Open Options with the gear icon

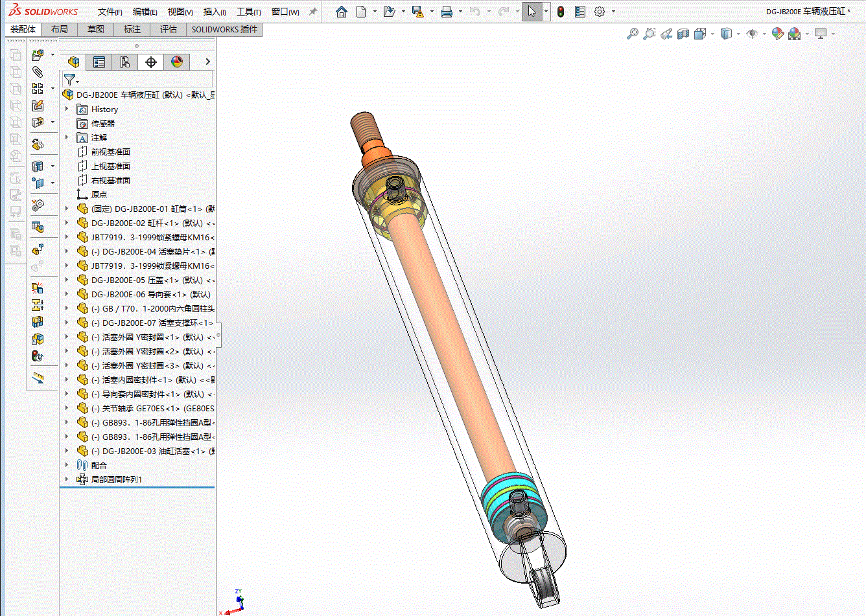pyautogui.click(x=600, y=12)
